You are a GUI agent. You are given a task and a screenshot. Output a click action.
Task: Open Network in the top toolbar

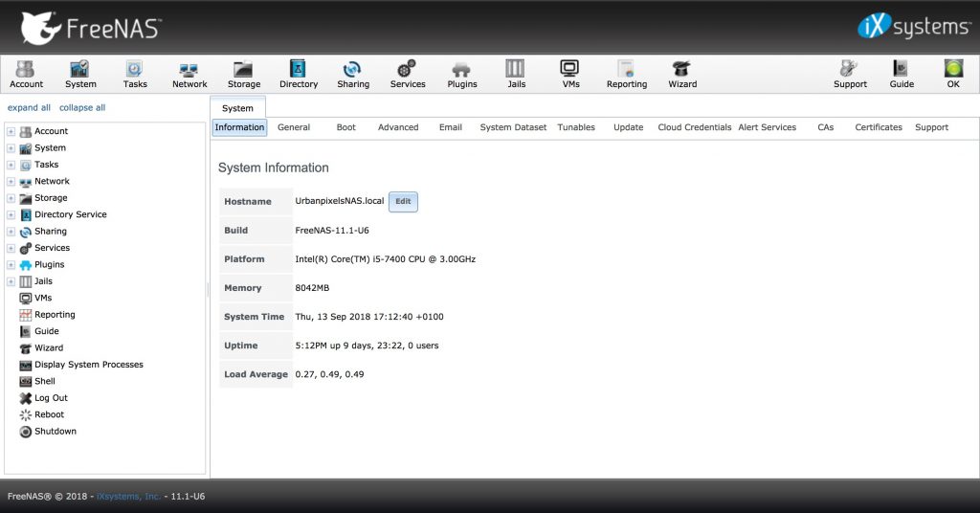click(189, 75)
